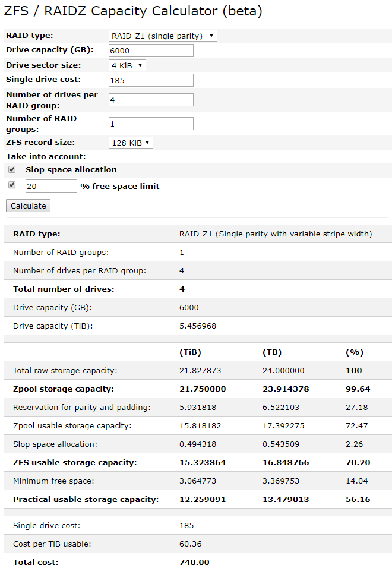The image size is (392, 571).
Task: Click the percentage value 99.64
Action: pos(358,389)
